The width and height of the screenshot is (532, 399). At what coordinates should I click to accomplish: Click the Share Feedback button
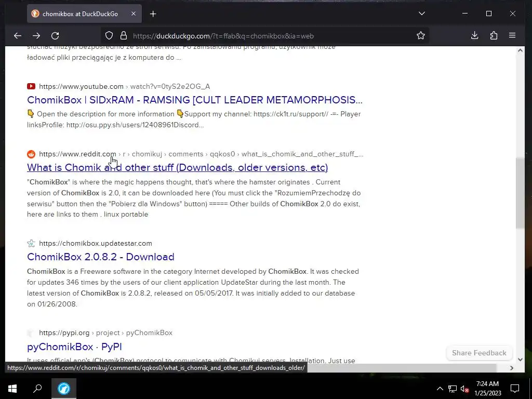(x=479, y=353)
